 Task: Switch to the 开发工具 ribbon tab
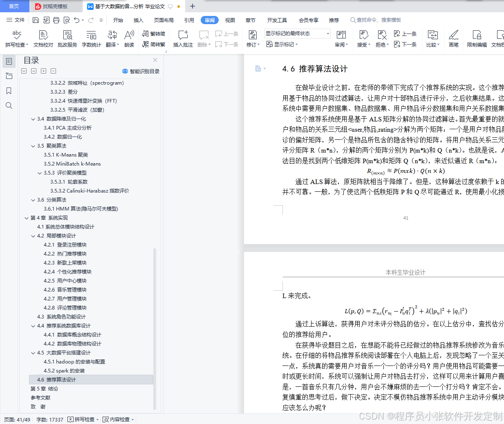(277, 20)
